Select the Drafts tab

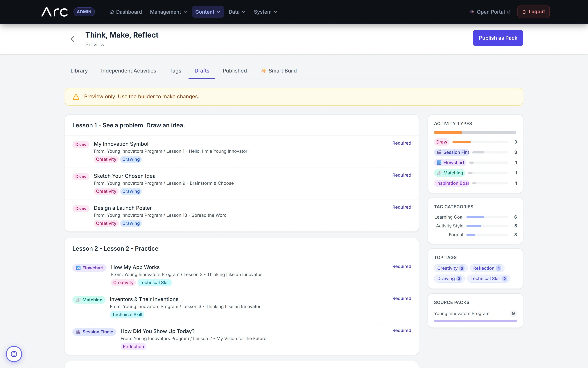(202, 71)
